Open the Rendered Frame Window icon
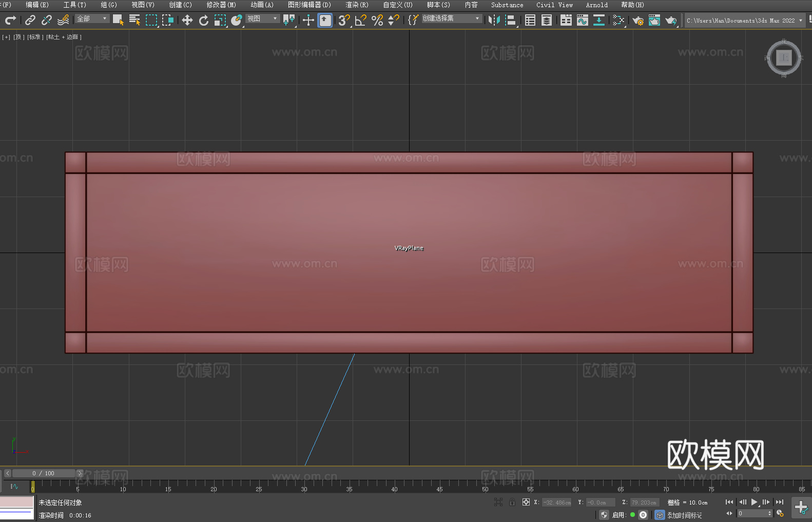The height and width of the screenshot is (522, 812). click(654, 20)
